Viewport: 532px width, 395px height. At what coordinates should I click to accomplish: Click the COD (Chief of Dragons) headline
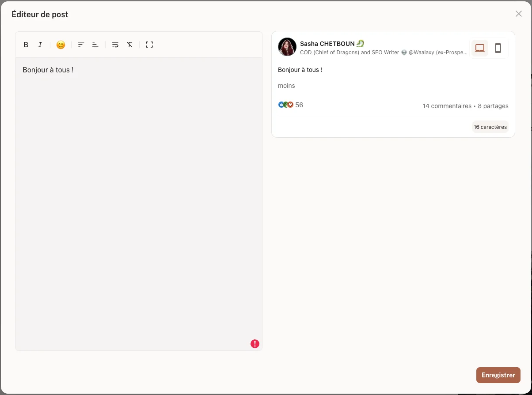[x=384, y=53]
